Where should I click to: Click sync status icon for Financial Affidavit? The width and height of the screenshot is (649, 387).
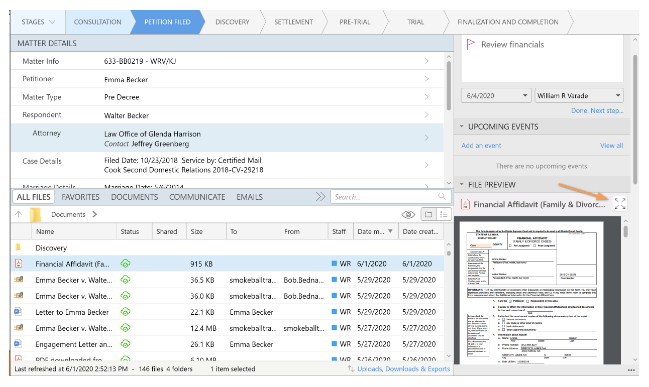point(125,263)
